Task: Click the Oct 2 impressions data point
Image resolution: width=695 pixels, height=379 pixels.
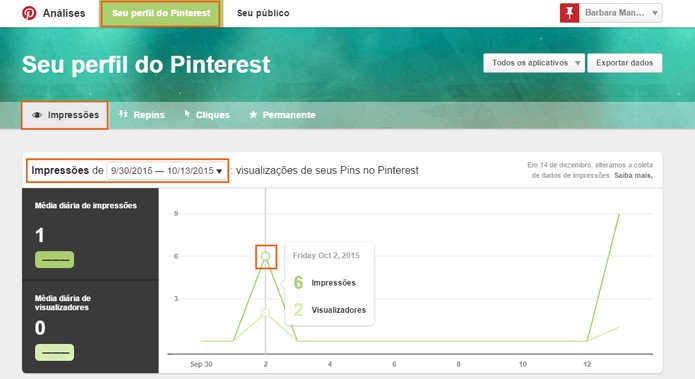Action: [x=266, y=256]
